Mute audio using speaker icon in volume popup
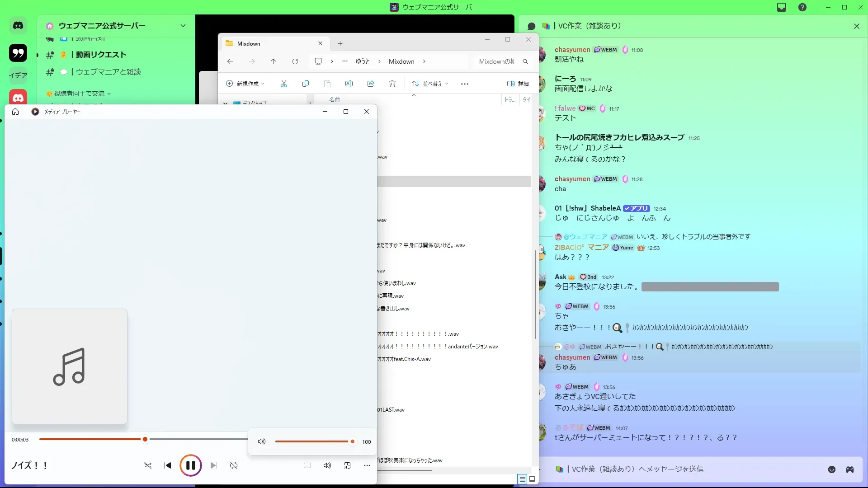 tap(262, 441)
